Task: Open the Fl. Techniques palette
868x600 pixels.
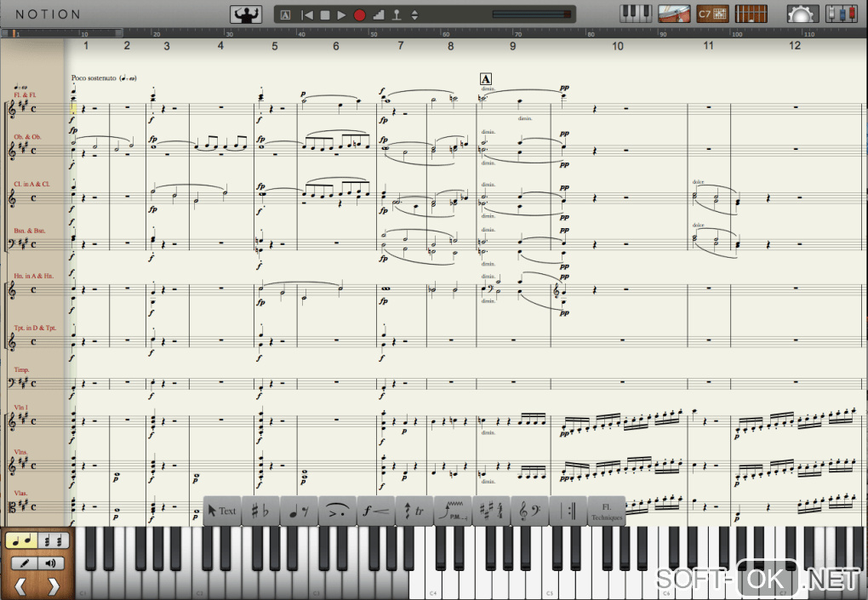Action: tap(607, 511)
